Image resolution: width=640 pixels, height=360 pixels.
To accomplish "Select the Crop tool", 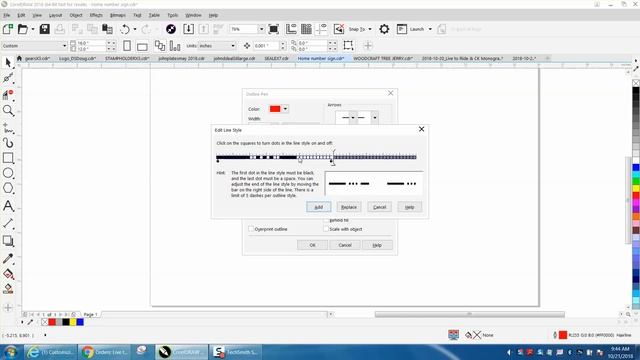I will 8,95.
